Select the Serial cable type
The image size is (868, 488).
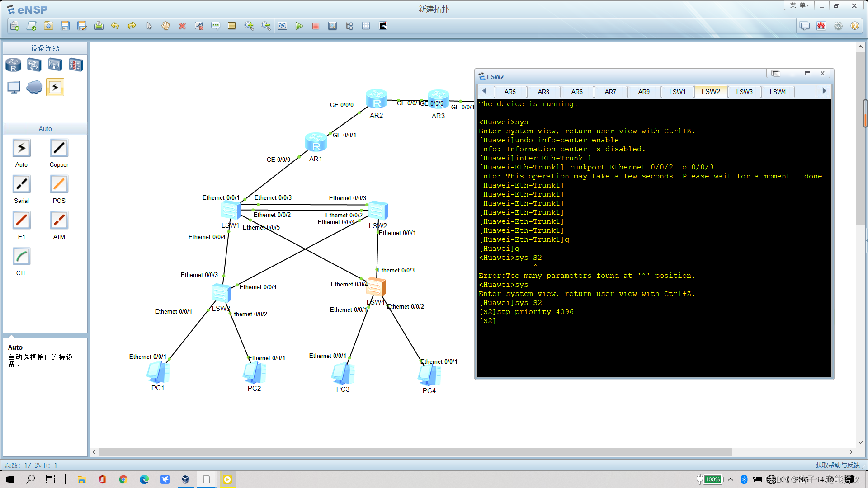(x=21, y=184)
